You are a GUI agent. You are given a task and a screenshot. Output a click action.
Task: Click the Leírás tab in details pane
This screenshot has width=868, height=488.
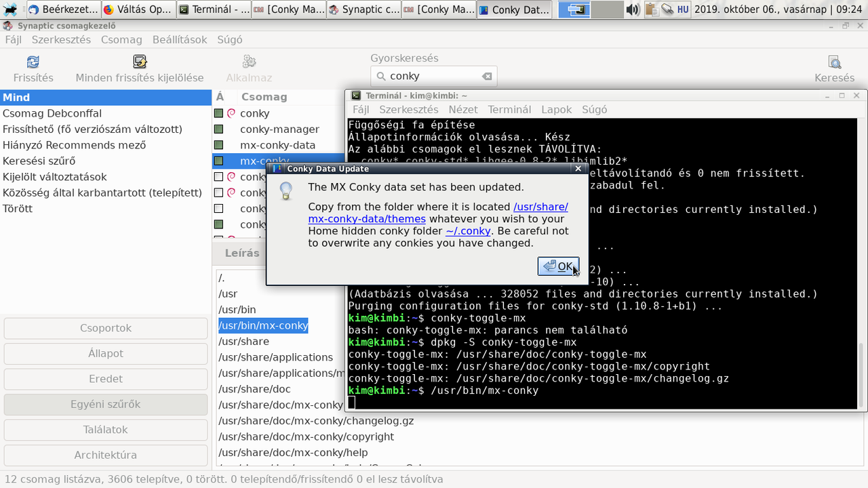(x=242, y=253)
